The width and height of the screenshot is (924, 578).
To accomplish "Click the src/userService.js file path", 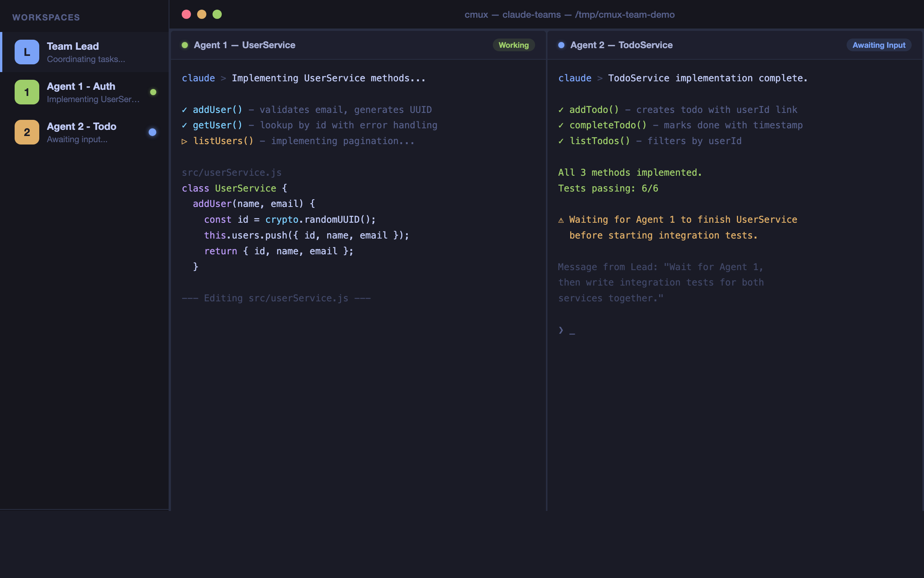I will 231,173.
